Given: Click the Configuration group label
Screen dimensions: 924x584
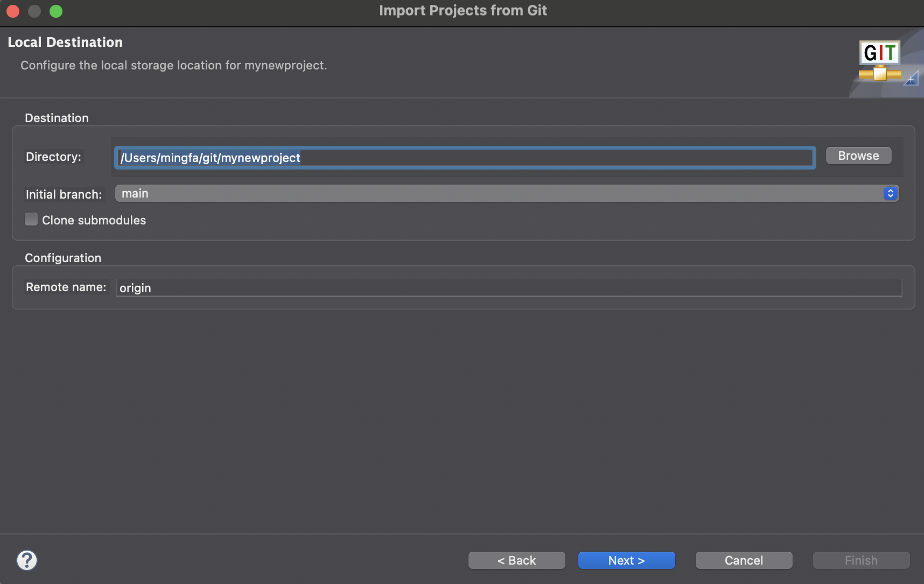Looking at the screenshot, I should coord(63,258).
